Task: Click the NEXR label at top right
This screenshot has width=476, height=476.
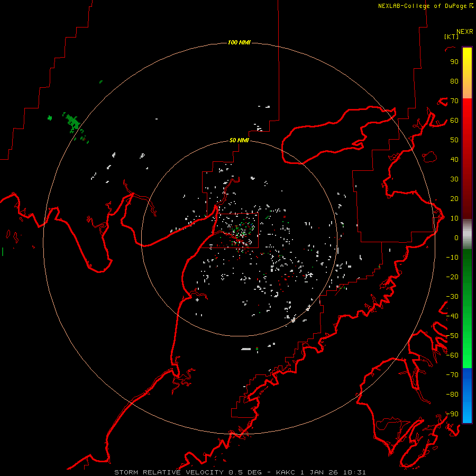Action: [465, 32]
